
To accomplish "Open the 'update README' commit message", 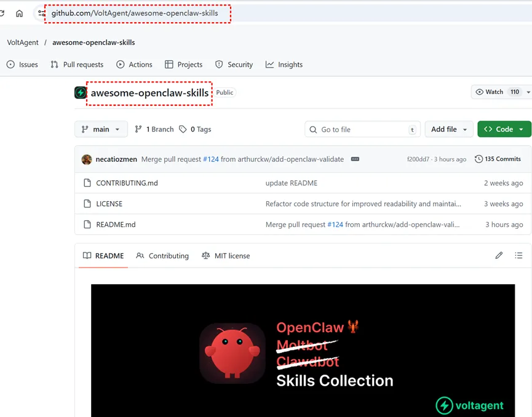I will pyautogui.click(x=292, y=183).
